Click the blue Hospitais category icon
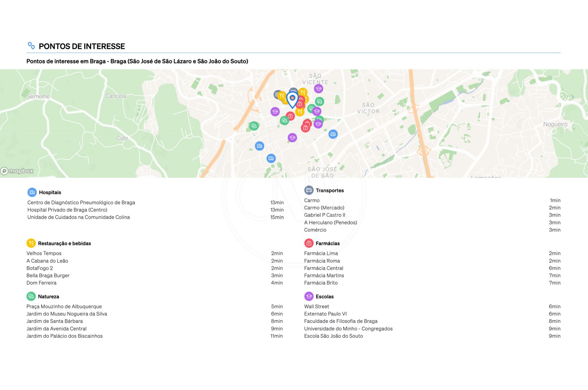Viewport: 588px width, 390px height. [x=32, y=192]
